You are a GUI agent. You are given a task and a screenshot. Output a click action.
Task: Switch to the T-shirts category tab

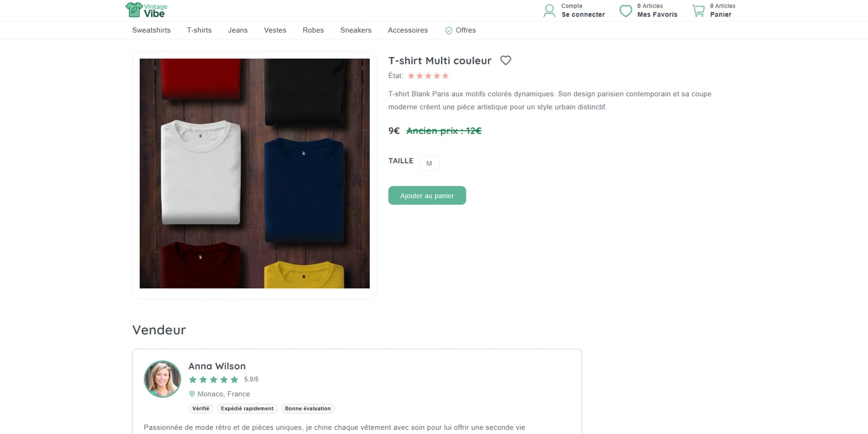coord(199,30)
